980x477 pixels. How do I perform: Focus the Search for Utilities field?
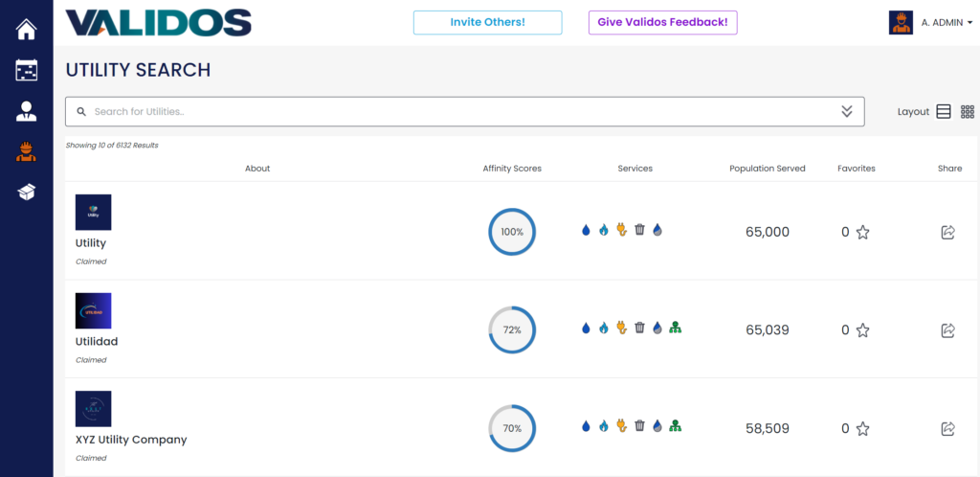point(464,112)
